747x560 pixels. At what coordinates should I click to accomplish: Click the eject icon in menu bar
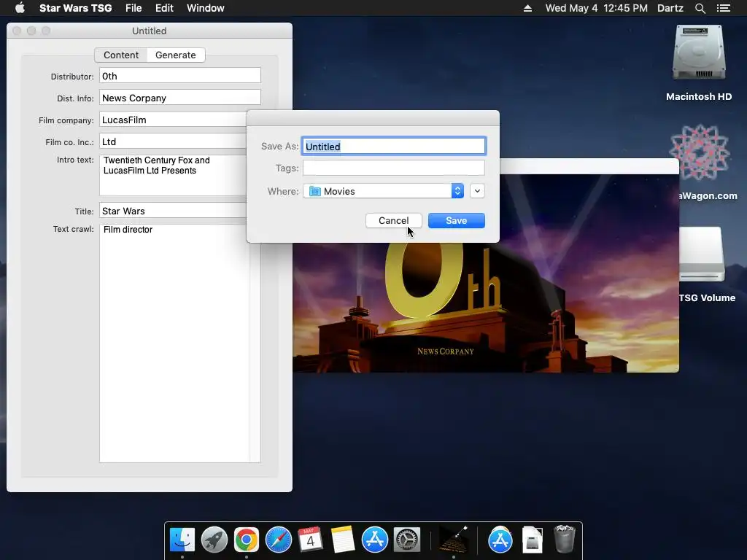pos(527,8)
